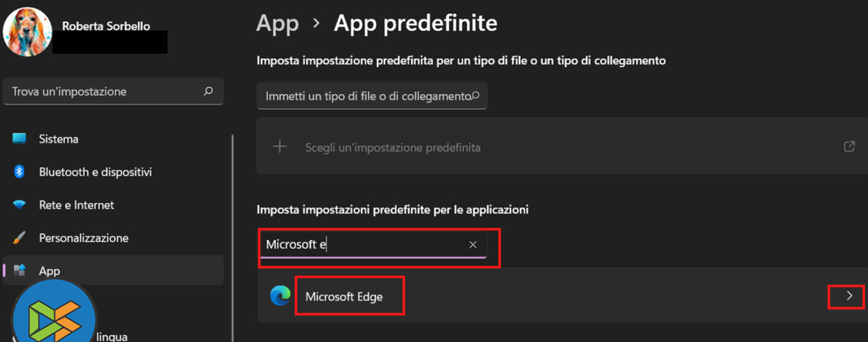868x342 pixels.
Task: Click the plus icon beside Scegli un'impostazione predefinita
Action: tap(280, 147)
